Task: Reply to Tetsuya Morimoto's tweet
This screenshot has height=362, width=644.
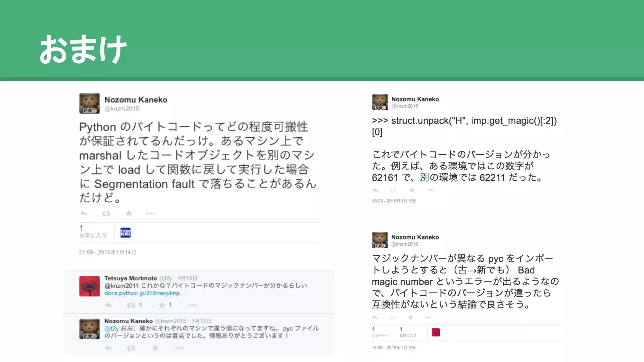Action: click(x=108, y=305)
